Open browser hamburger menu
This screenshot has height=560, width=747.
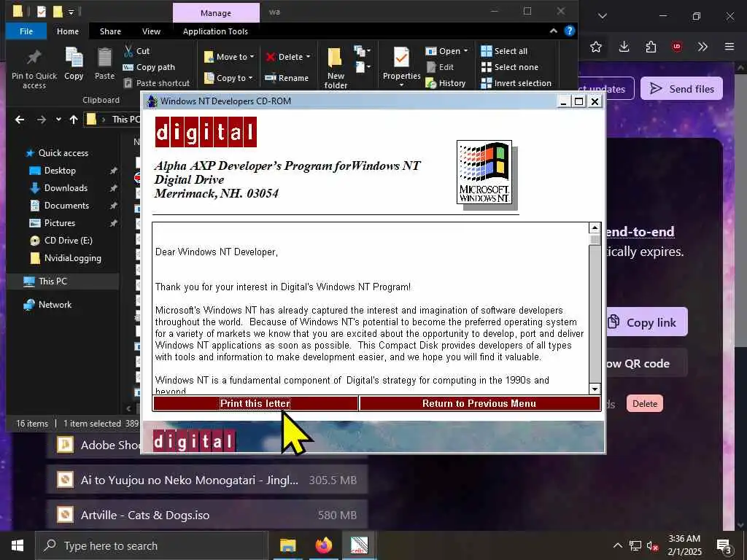point(729,47)
